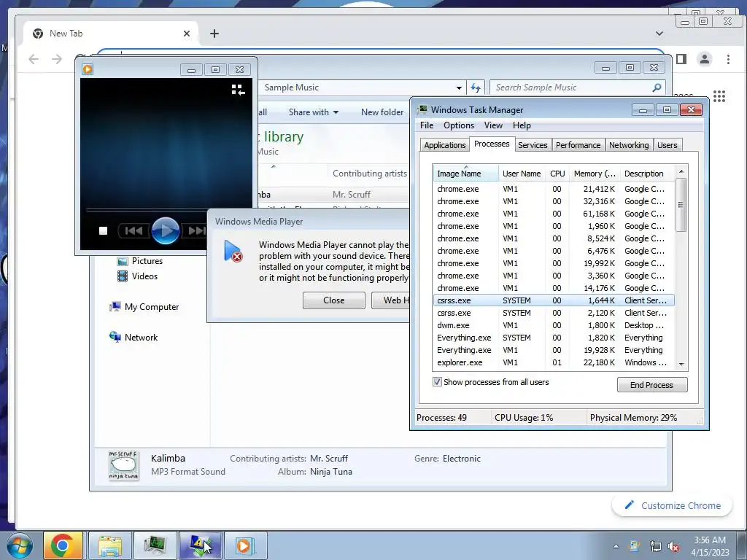This screenshot has height=560, width=747.
Task: Click the Web Help button
Action: click(x=391, y=300)
